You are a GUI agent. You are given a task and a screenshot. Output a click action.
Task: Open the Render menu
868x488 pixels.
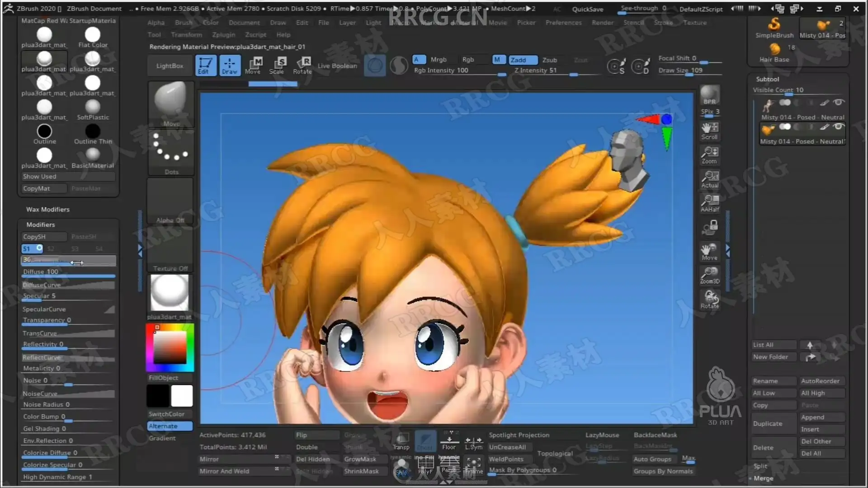point(602,23)
